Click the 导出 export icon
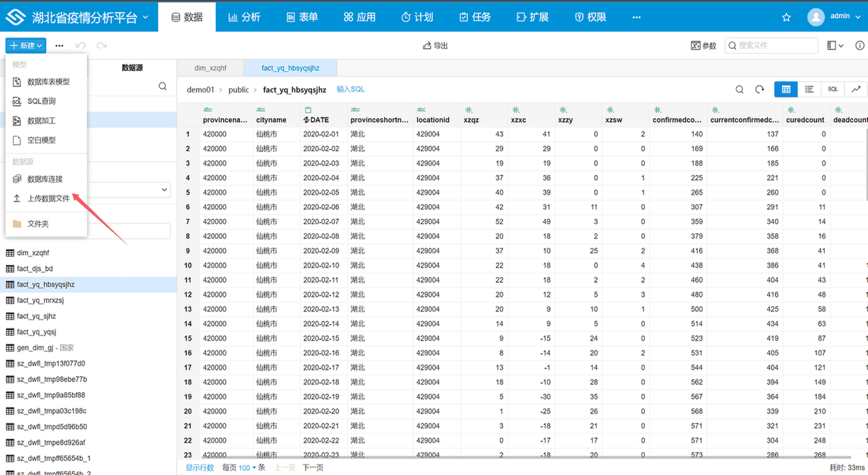Viewport: 868px width, 475px height. (x=427, y=45)
